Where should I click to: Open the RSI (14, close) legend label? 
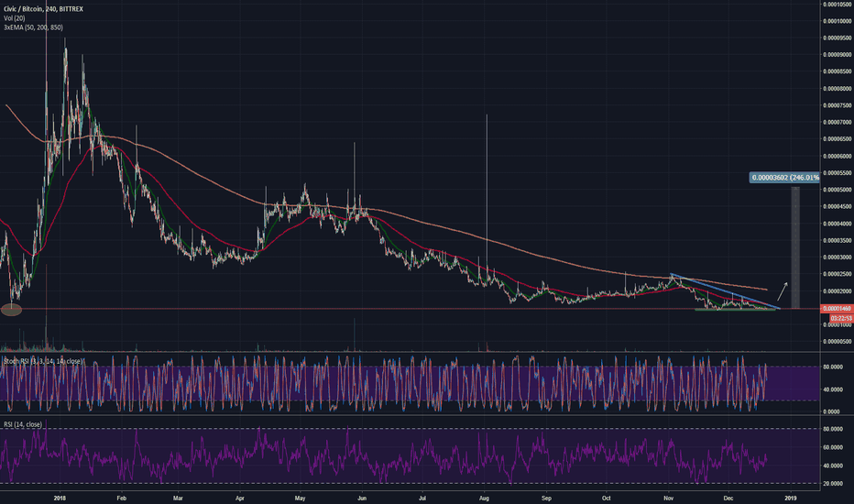coord(23,424)
